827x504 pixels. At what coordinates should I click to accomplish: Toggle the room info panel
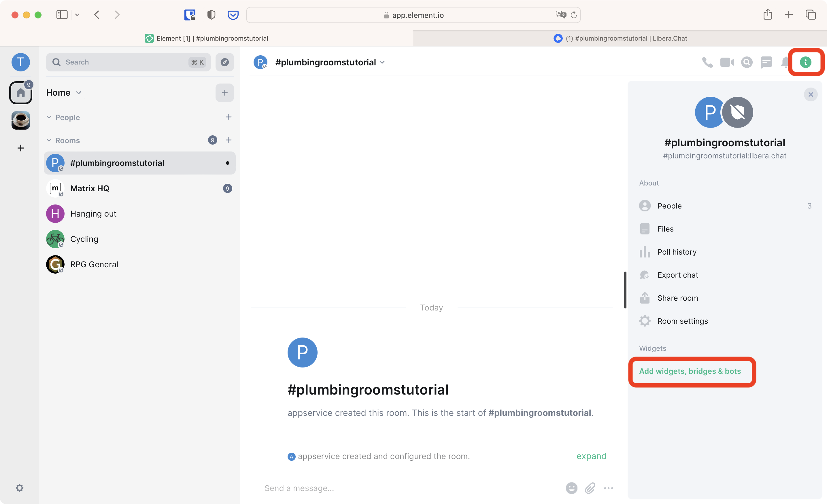coord(805,62)
